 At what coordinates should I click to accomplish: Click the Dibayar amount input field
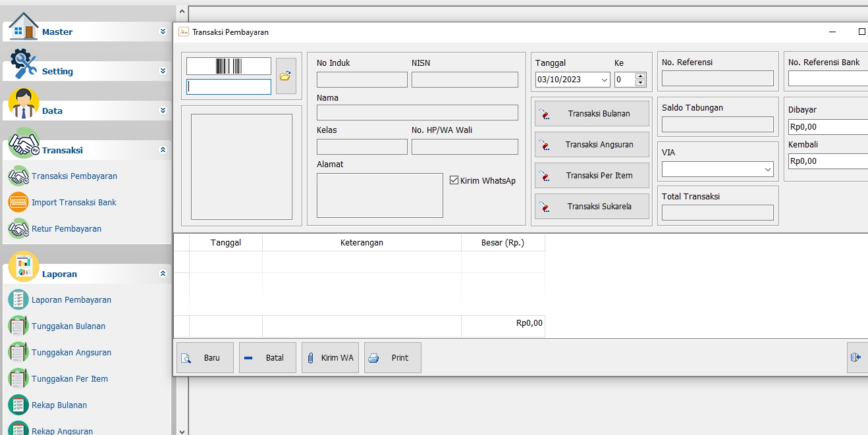tap(828, 127)
